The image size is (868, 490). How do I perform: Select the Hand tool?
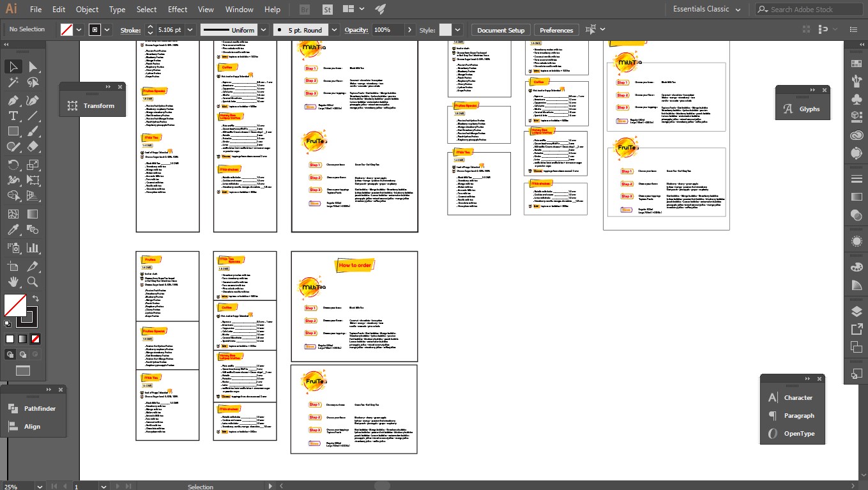click(13, 282)
